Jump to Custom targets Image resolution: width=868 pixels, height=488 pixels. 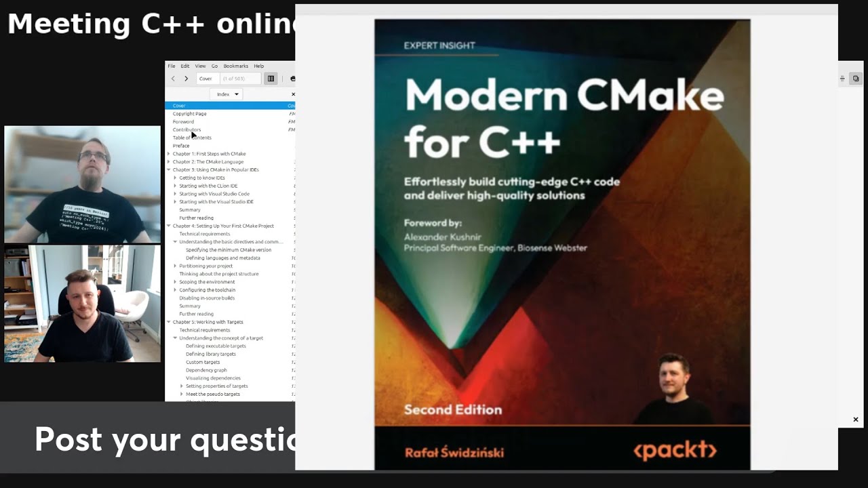pos(203,362)
